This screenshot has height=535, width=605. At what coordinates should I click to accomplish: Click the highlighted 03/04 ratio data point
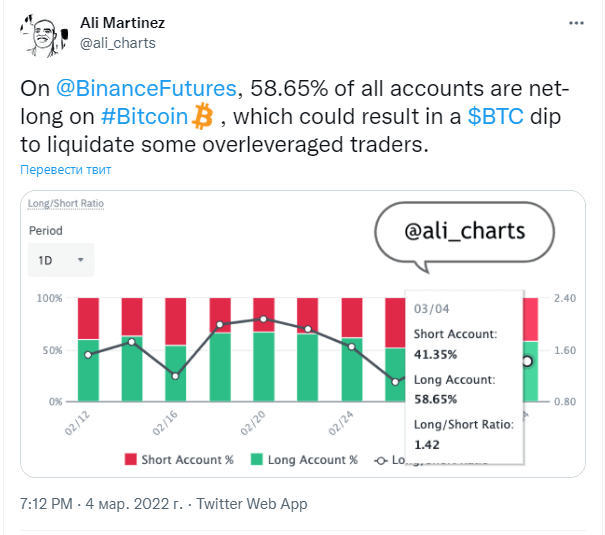coord(527,361)
